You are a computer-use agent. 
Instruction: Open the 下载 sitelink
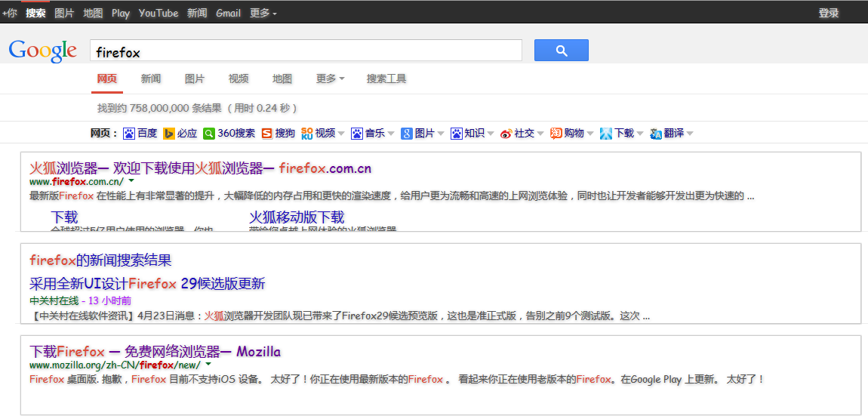click(64, 217)
